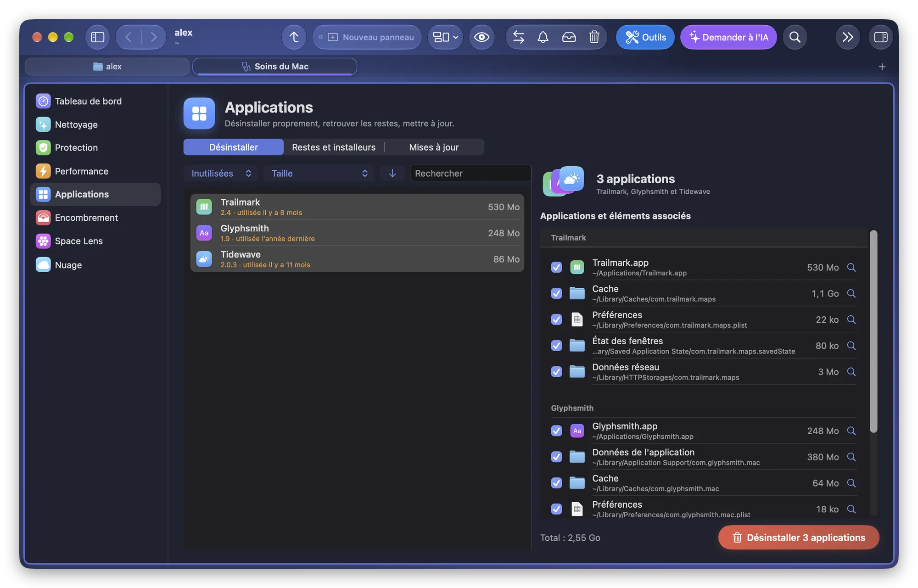Click the associated items list scrollbar
Screen dimensions: 918x588
(873, 330)
